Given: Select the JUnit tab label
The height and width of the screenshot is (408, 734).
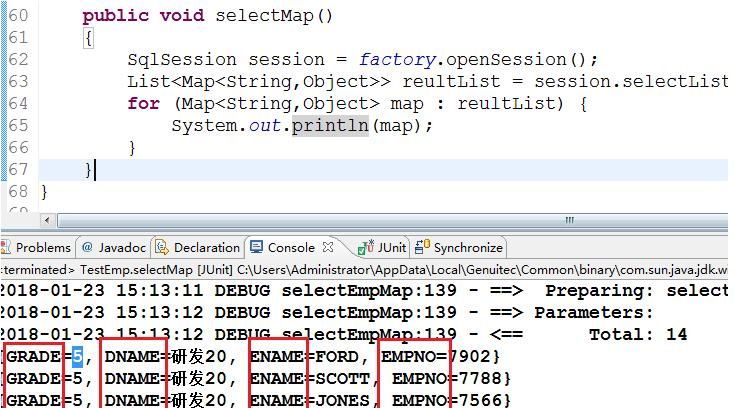Looking at the screenshot, I should coord(391,247).
